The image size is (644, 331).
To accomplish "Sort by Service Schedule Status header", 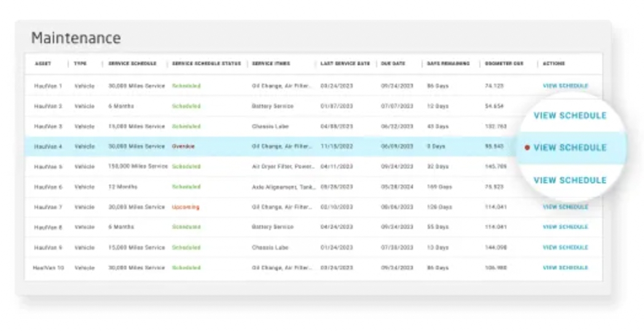I will (207, 63).
